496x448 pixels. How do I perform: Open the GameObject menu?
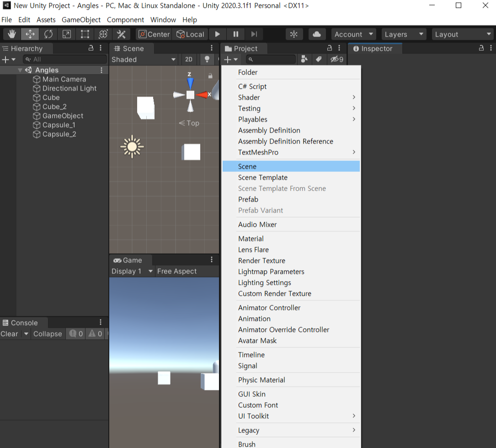81,20
